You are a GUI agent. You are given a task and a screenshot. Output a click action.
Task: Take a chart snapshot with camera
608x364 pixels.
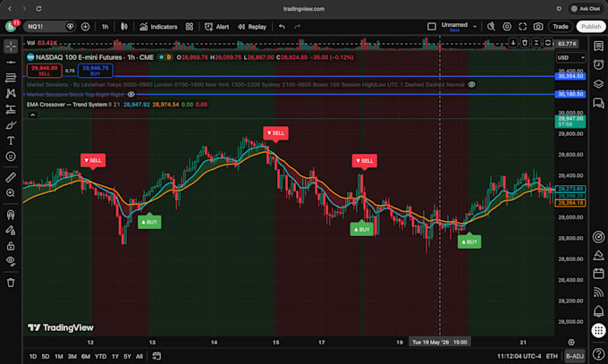coord(538,27)
